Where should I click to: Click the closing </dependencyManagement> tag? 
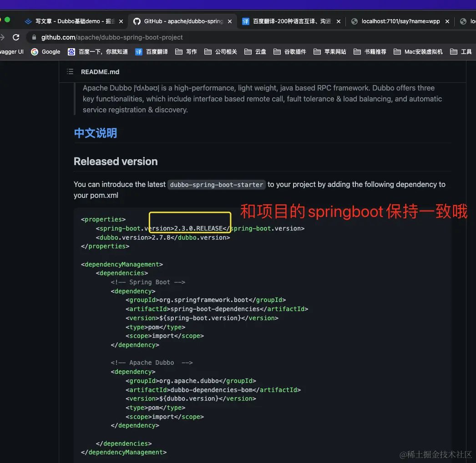coord(124,453)
